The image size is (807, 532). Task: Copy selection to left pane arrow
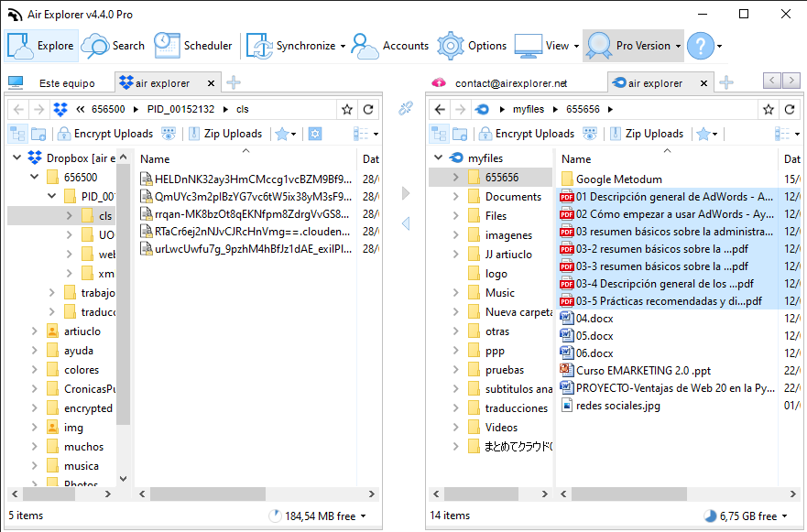pyautogui.click(x=406, y=223)
